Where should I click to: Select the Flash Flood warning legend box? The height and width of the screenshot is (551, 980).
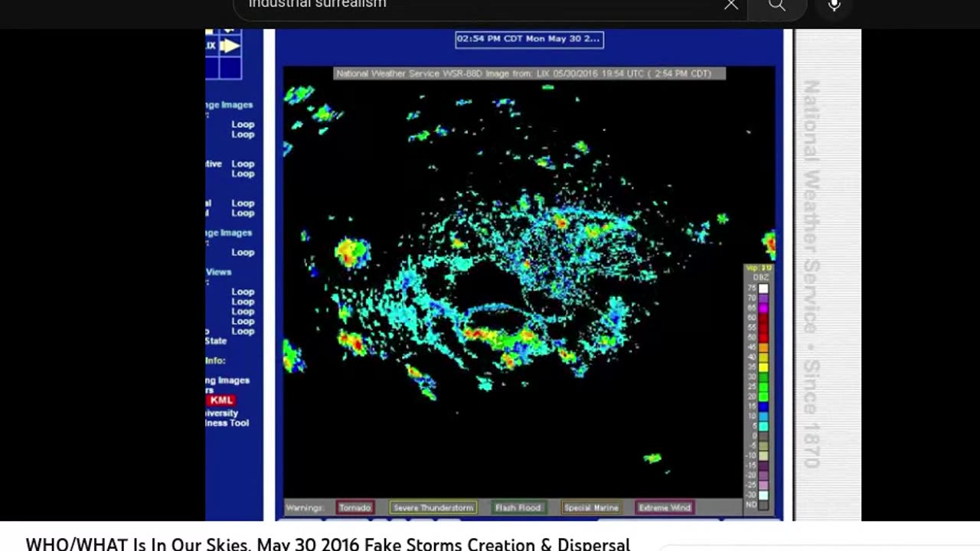coord(518,507)
